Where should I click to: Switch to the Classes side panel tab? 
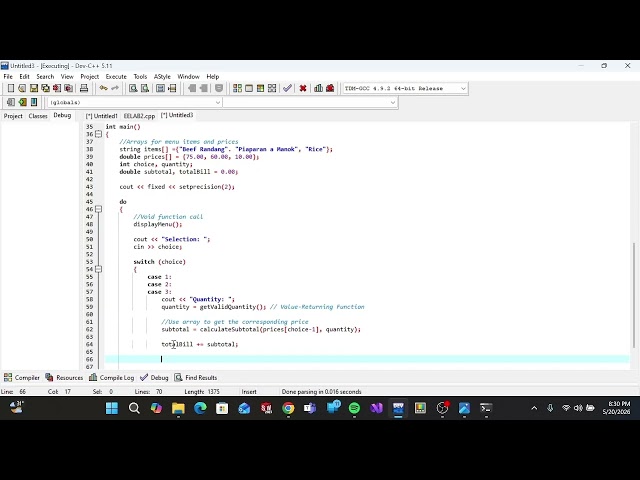click(x=38, y=116)
